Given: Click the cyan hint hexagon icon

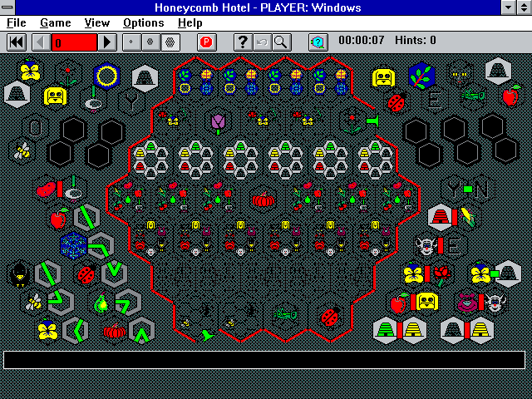Looking at the screenshot, I should (x=318, y=42).
